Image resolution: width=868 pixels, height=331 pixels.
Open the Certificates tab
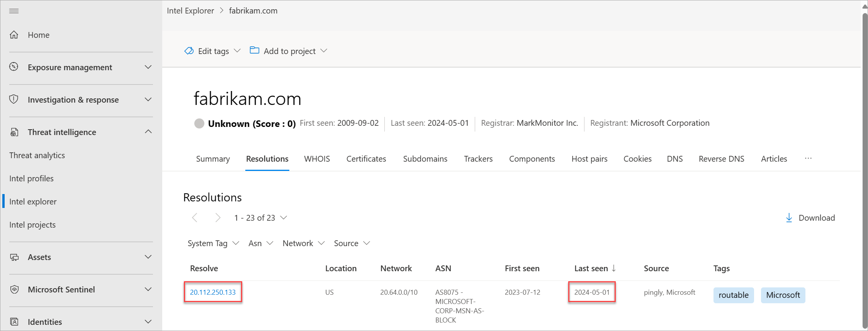[x=366, y=159]
